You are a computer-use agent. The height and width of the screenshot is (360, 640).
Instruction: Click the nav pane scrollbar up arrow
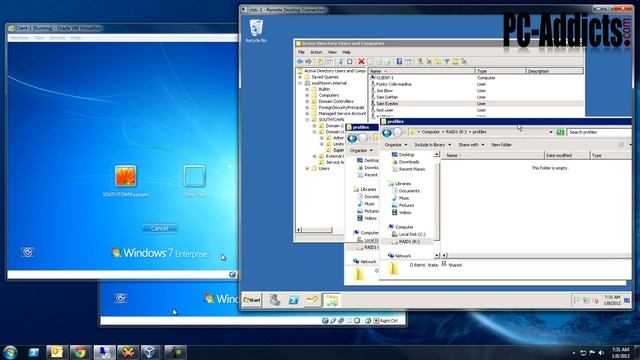[437, 155]
